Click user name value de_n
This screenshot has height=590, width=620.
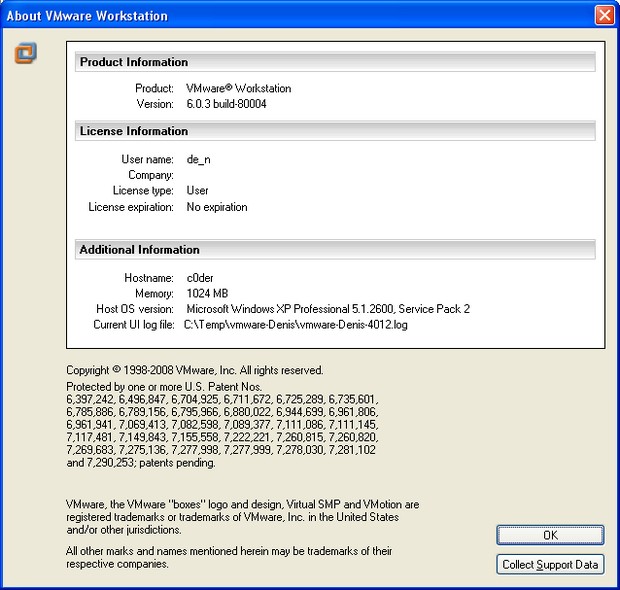click(x=198, y=159)
